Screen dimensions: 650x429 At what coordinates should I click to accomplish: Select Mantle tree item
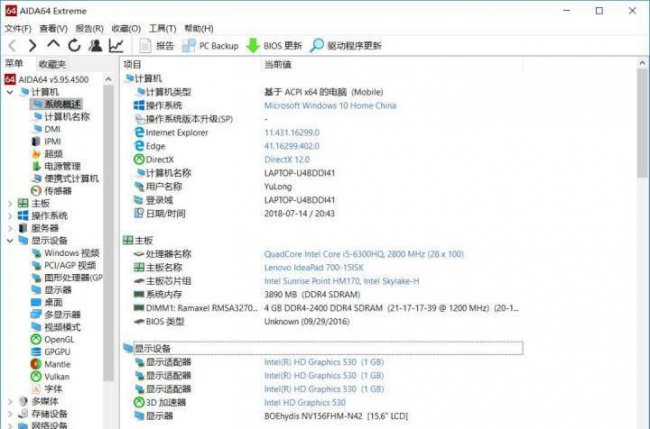(51, 364)
